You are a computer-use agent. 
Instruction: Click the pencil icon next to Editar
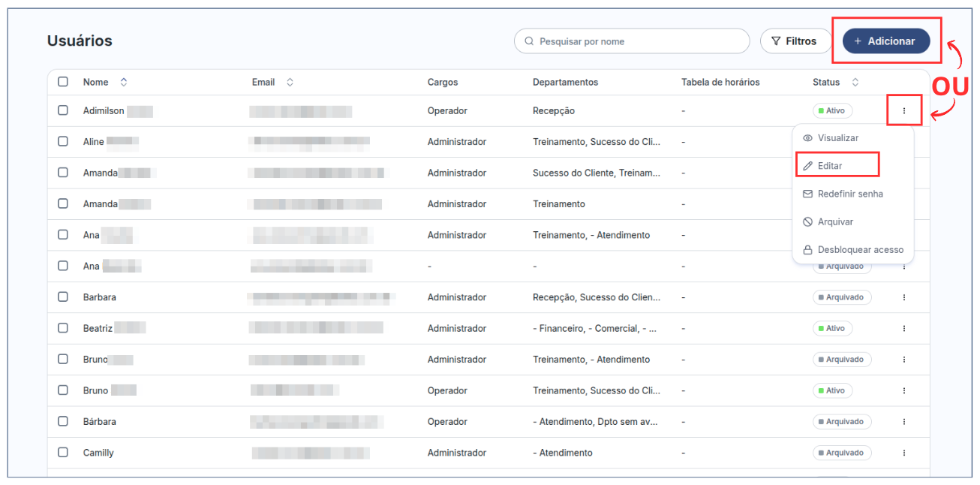pos(807,166)
